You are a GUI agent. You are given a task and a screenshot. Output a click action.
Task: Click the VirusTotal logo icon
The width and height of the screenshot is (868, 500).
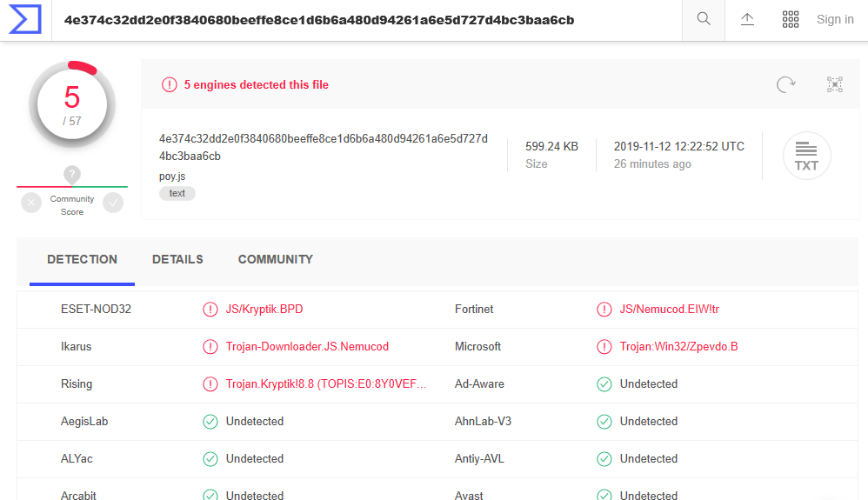click(25, 19)
